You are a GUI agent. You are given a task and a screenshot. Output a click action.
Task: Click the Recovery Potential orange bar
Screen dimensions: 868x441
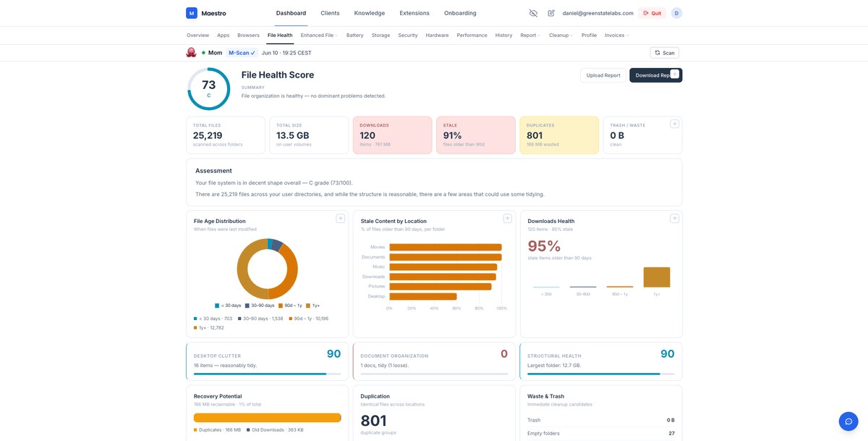pos(267,418)
